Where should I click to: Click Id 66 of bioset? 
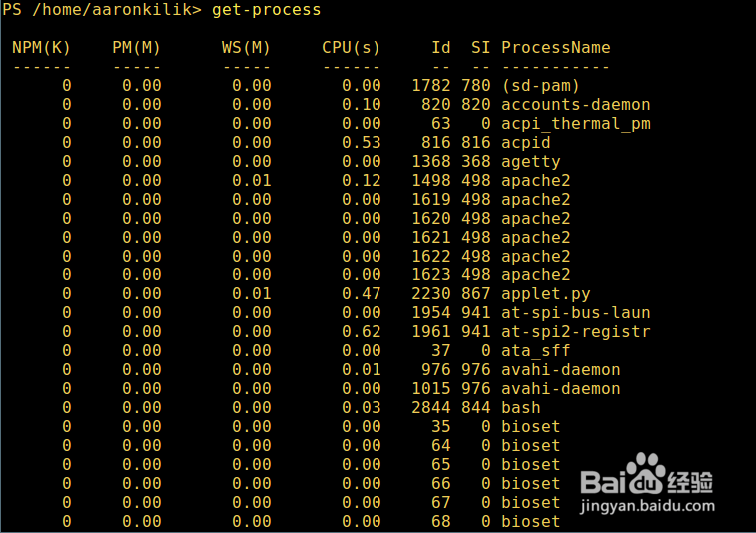441,484
